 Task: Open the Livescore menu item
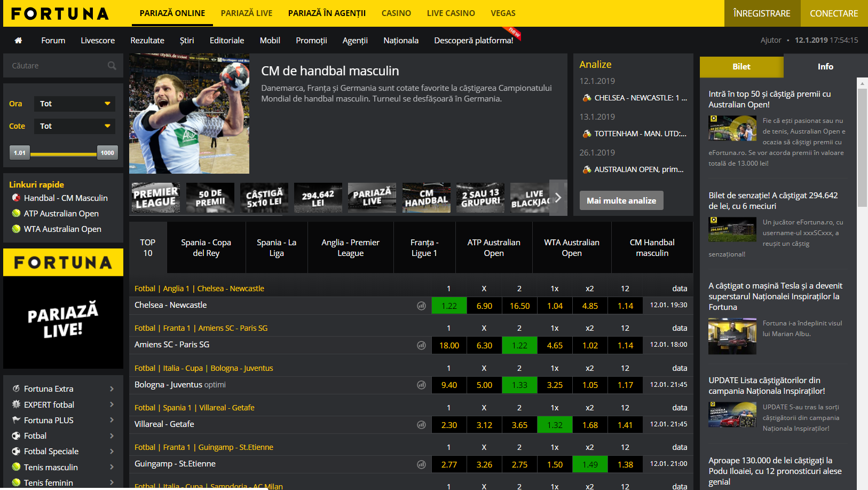[x=98, y=41]
